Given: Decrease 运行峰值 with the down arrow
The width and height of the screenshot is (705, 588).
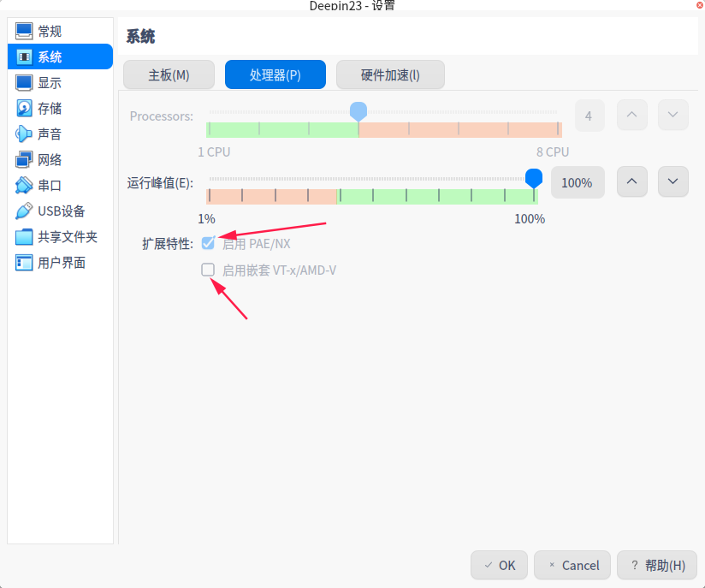Looking at the screenshot, I should pos(672,181).
